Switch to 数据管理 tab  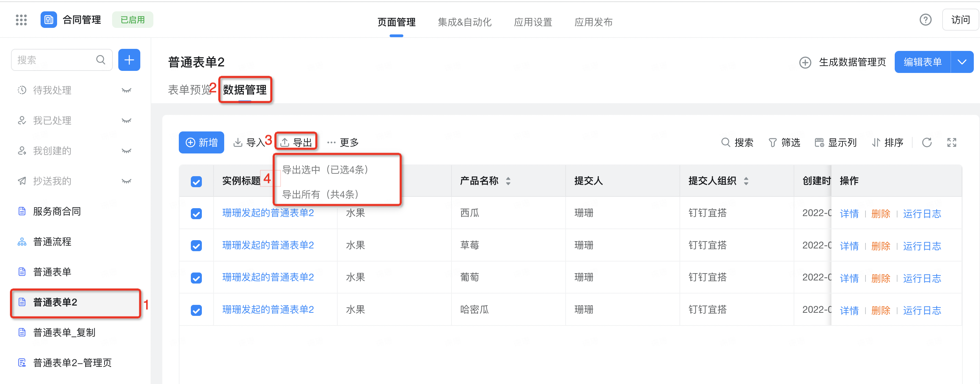(245, 90)
